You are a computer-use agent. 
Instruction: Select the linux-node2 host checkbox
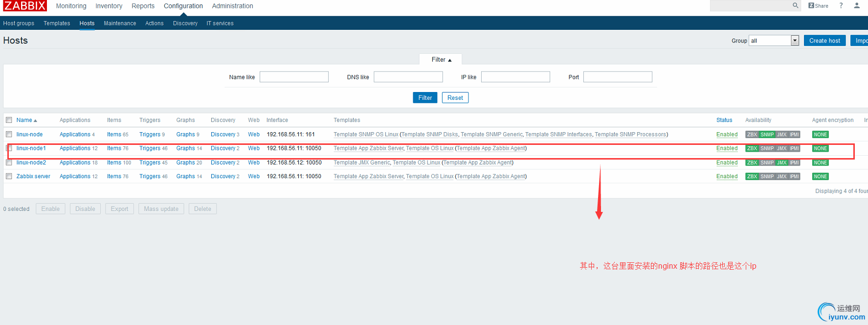pos(9,162)
